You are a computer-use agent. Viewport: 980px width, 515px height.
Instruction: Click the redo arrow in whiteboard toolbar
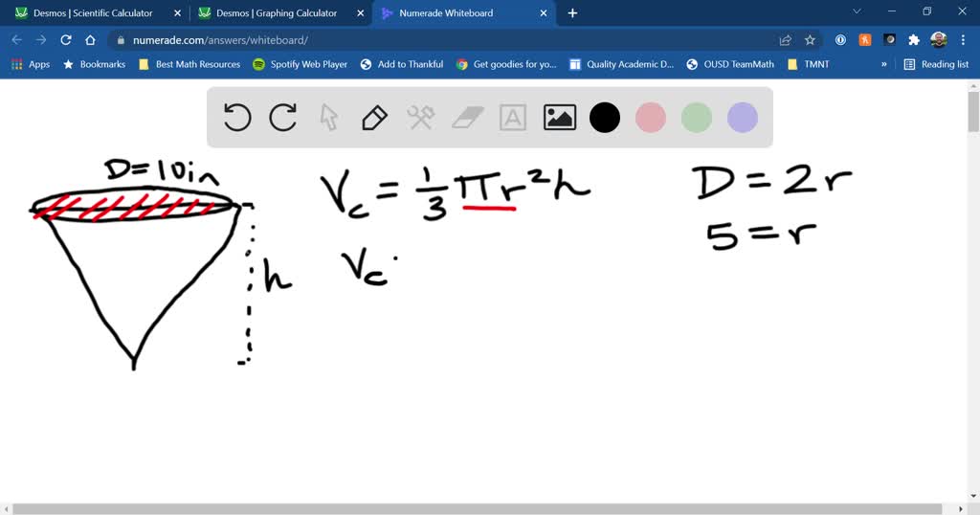283,118
